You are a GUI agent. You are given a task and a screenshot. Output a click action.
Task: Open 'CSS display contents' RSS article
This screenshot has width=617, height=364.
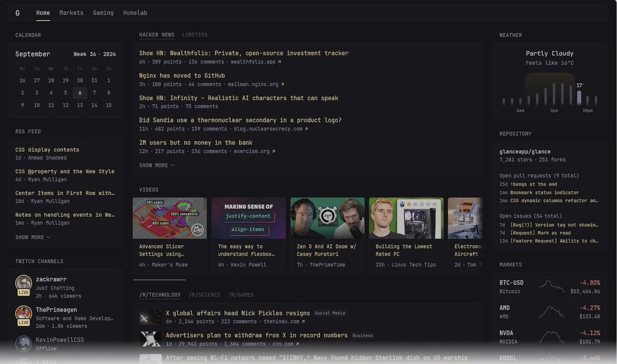tap(47, 150)
